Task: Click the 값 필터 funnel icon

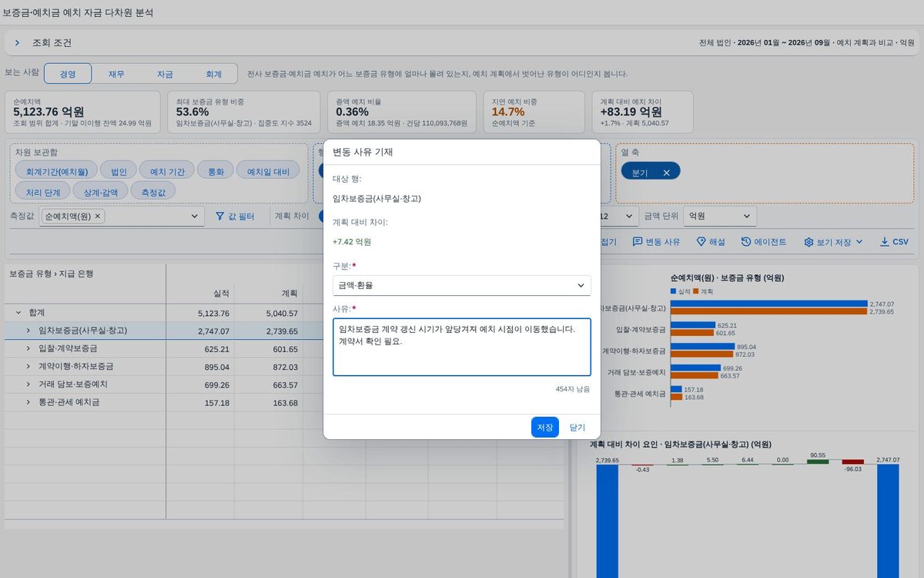Action: tap(219, 217)
